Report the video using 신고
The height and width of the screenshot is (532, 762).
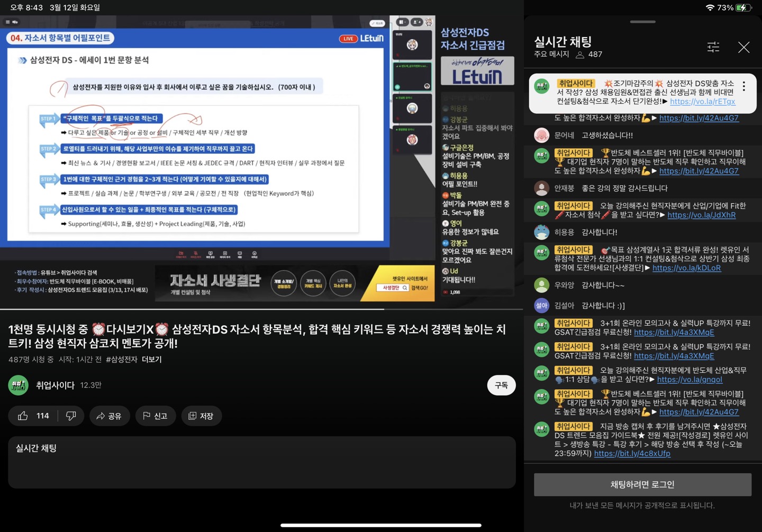(x=156, y=416)
